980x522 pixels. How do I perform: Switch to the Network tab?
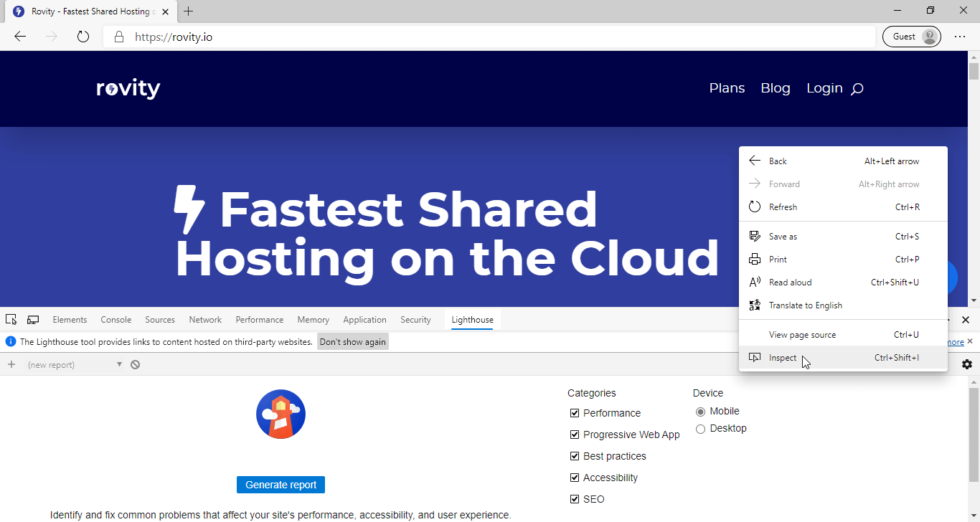[205, 320]
